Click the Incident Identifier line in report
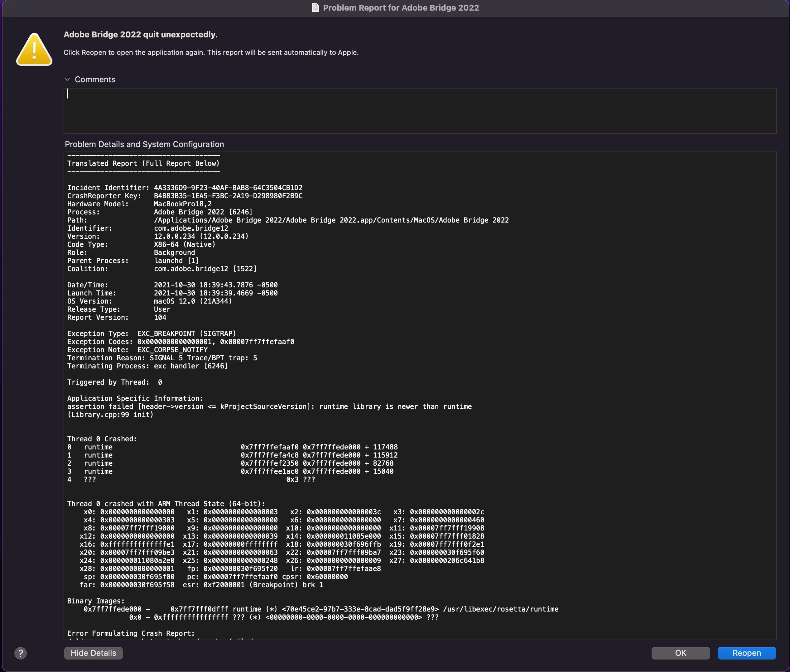Image resolution: width=790 pixels, height=672 pixels. [185, 188]
